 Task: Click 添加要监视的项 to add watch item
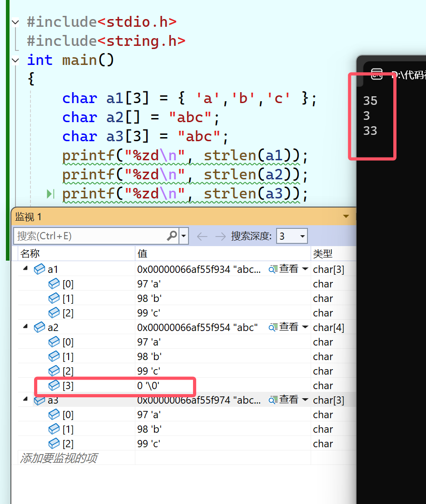pos(59,458)
